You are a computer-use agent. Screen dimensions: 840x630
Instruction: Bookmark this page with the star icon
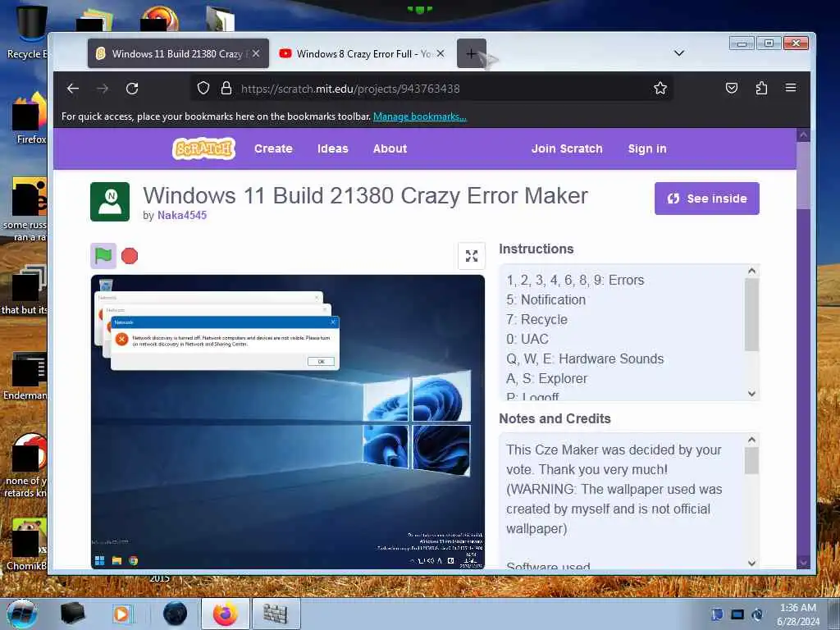[x=660, y=88]
